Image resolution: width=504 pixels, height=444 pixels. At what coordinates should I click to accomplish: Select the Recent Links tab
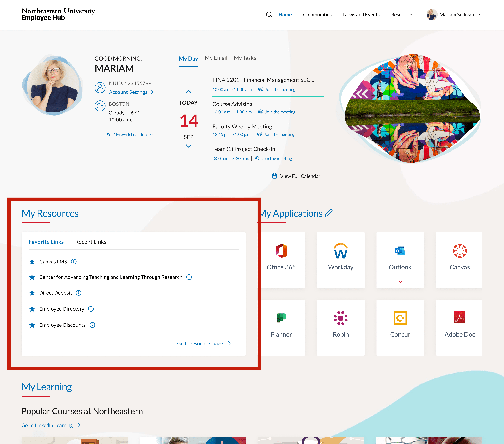(90, 242)
